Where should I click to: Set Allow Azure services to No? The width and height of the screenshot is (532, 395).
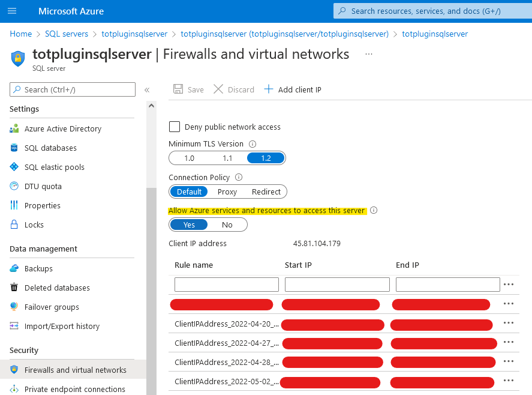(x=227, y=225)
